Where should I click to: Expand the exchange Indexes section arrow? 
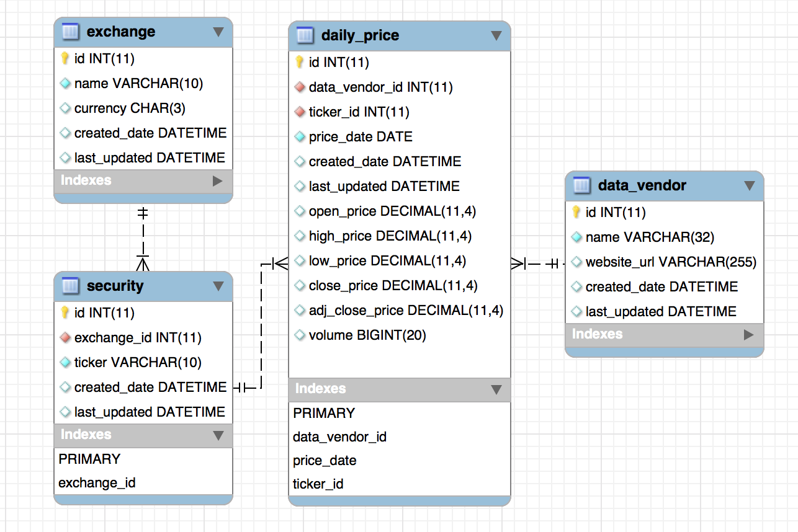(217, 181)
